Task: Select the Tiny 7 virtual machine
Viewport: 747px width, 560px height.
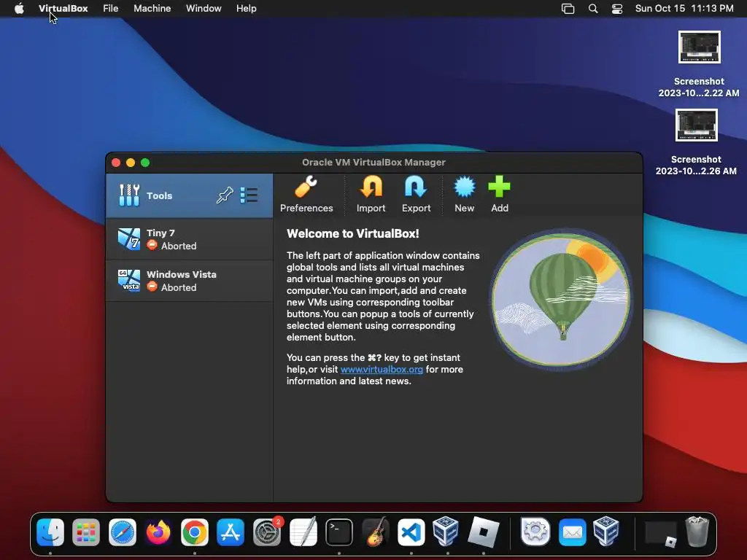Action: 189,239
